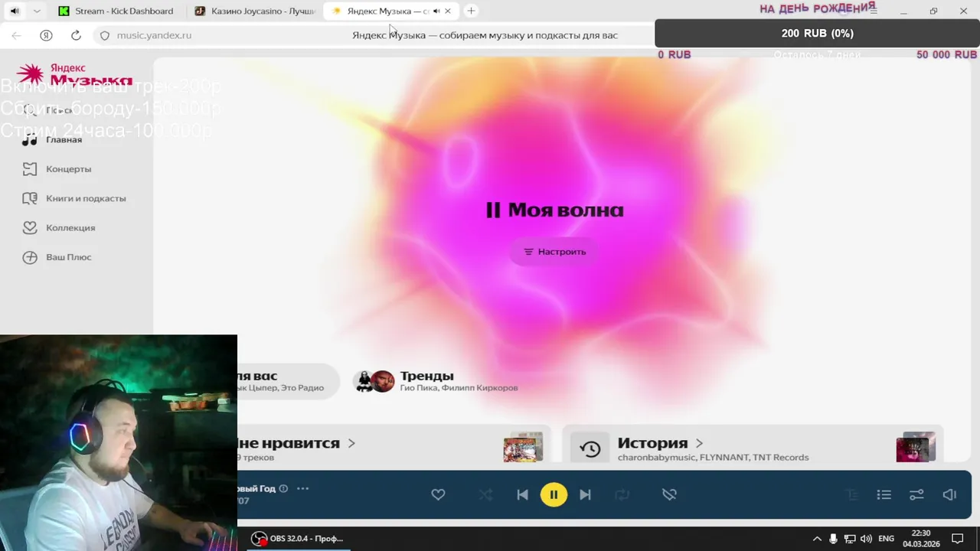Click the История clock icon
Screen dimensions: 980x551
point(590,449)
